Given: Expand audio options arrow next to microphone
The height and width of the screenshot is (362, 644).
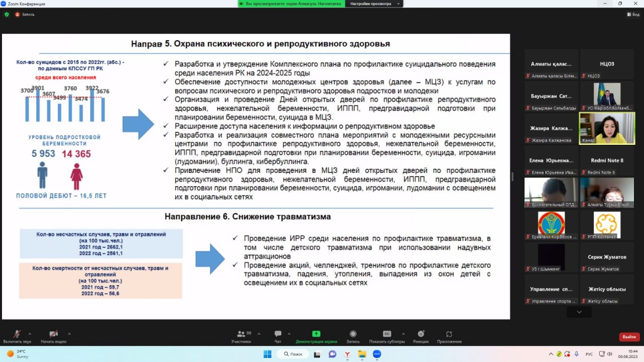Looking at the screenshot, I should point(30,333).
